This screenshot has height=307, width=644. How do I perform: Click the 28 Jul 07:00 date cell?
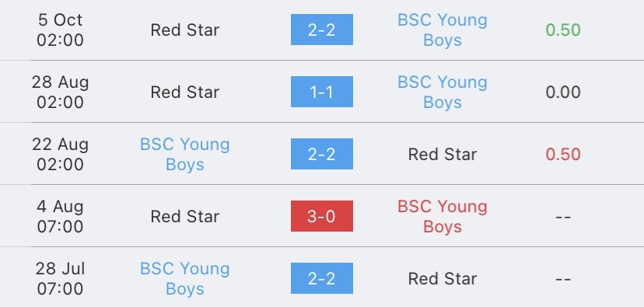[60, 279]
